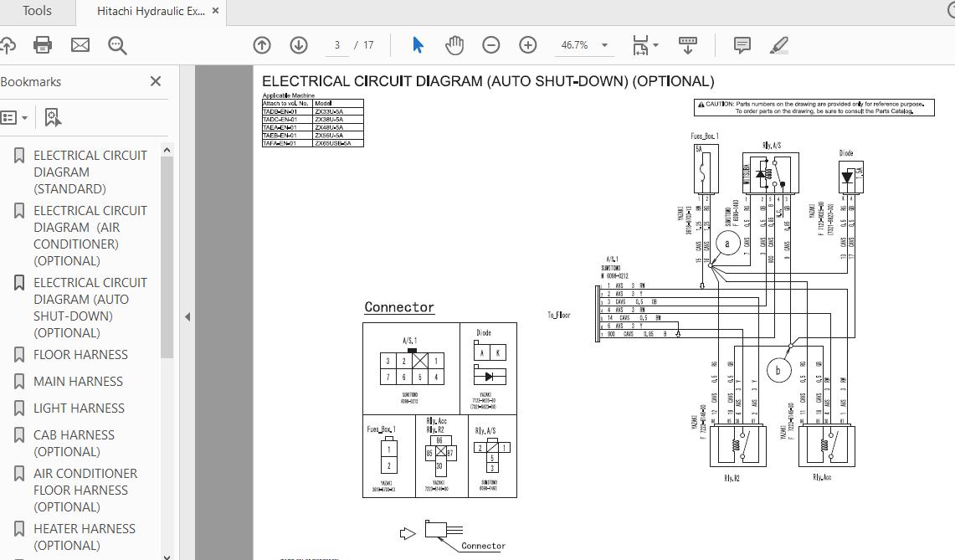
Task: Close the Bookmarks panel
Action: tap(156, 81)
